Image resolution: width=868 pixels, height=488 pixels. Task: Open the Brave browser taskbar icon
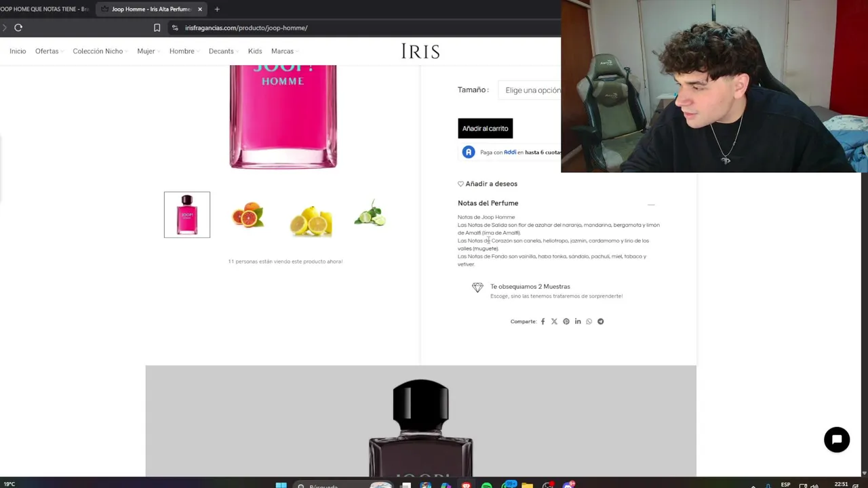(466, 485)
